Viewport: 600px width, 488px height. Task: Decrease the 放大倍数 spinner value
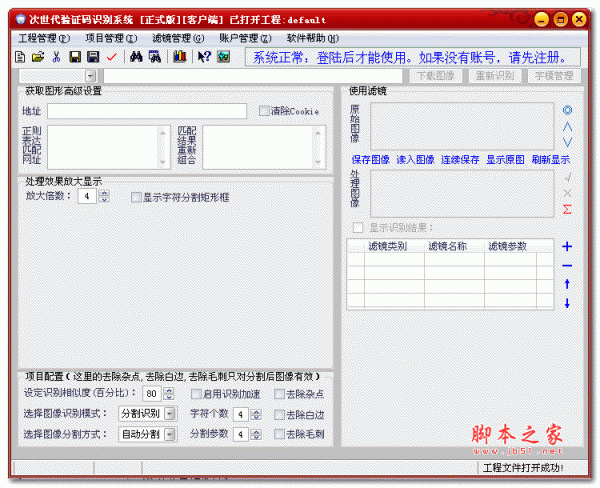point(104,199)
